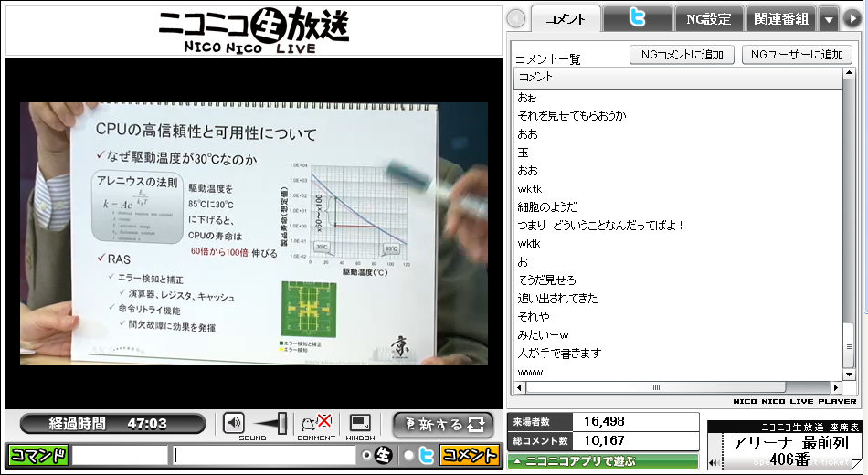Click the horizontal scrollbar left arrow
The height and width of the screenshot is (475, 868).
[x=519, y=387]
